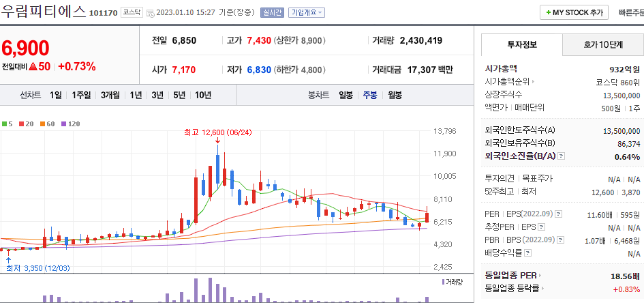Click the purple 거래량 volume legend
This screenshot has height=303, width=644.
[x=452, y=282]
